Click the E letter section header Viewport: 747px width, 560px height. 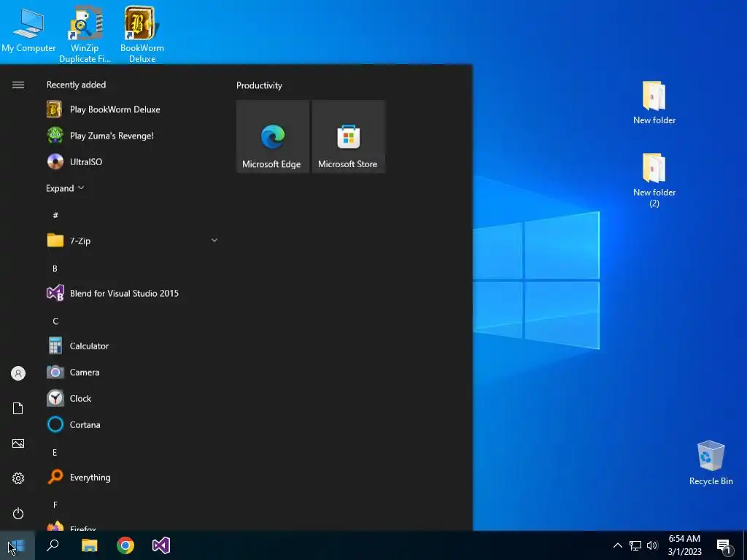55,452
